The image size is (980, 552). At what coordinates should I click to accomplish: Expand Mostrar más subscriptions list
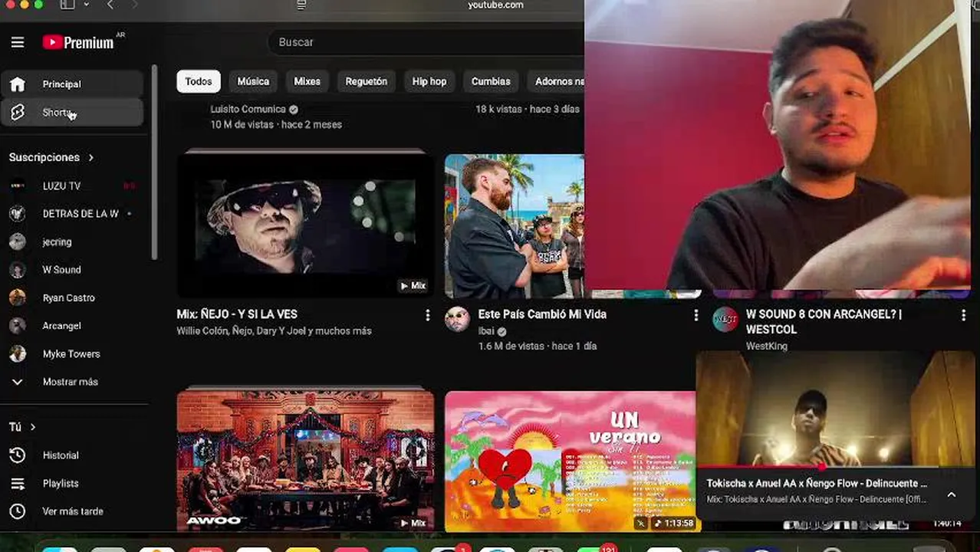[72, 382]
